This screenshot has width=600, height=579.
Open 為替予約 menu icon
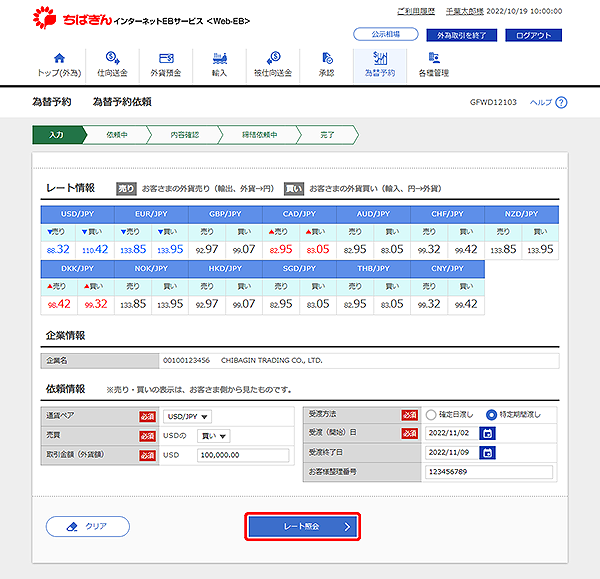tap(380, 58)
